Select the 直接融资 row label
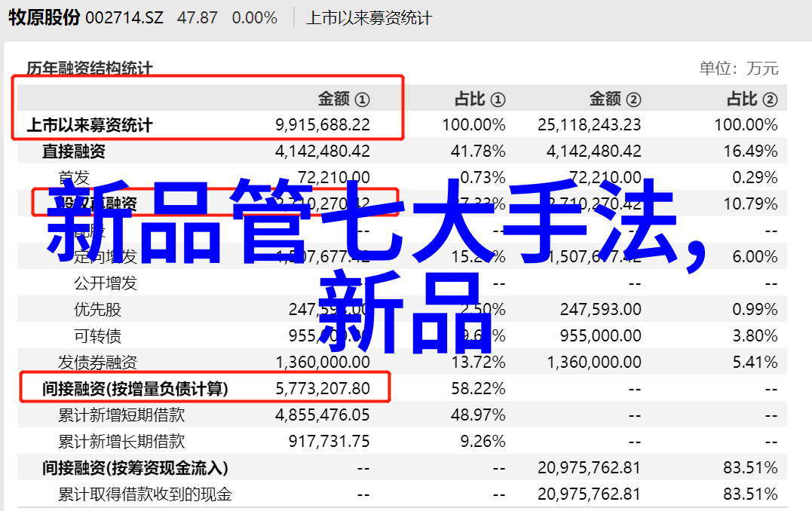 74,151
